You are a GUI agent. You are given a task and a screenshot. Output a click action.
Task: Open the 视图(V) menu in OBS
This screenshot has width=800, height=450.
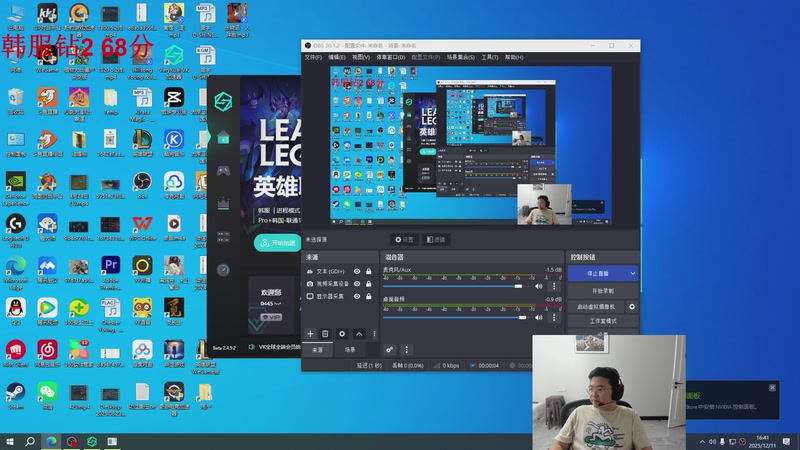tap(361, 57)
